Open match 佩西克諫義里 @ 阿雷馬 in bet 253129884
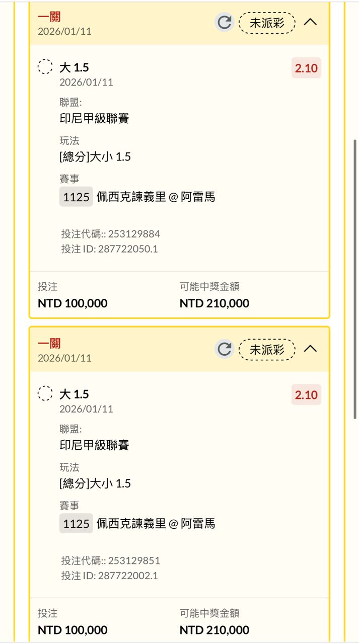359x644 pixels. coord(156,197)
